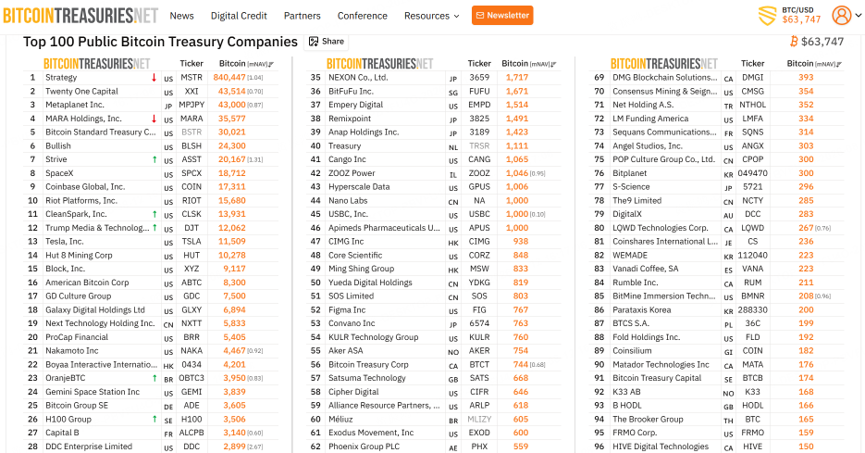
Task: Open the Conference page
Action: [362, 16]
